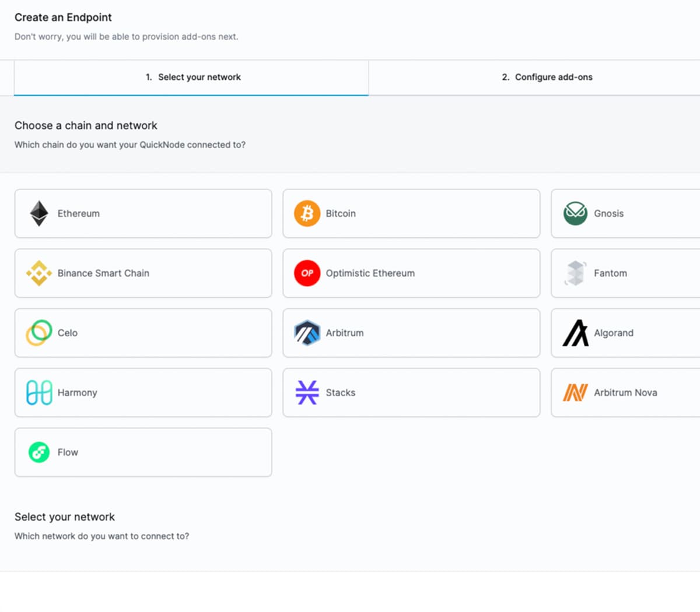
Task: Click the green Flow logo icon
Action: tap(39, 452)
